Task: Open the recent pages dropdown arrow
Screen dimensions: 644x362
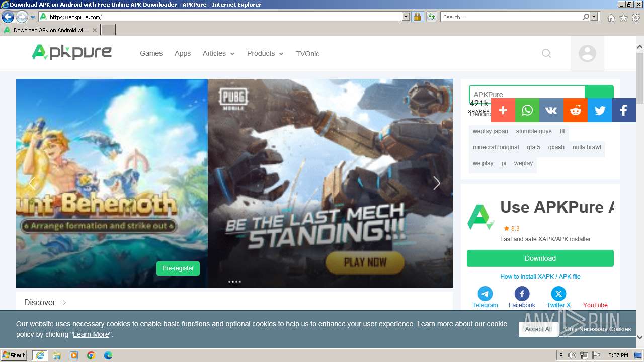Action: coord(33,17)
